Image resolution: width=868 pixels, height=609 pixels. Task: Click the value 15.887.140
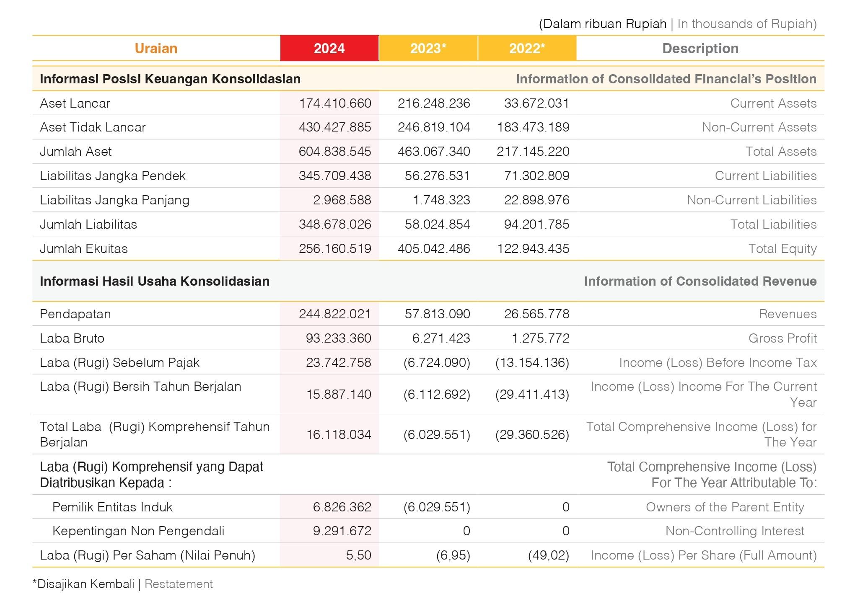[339, 395]
